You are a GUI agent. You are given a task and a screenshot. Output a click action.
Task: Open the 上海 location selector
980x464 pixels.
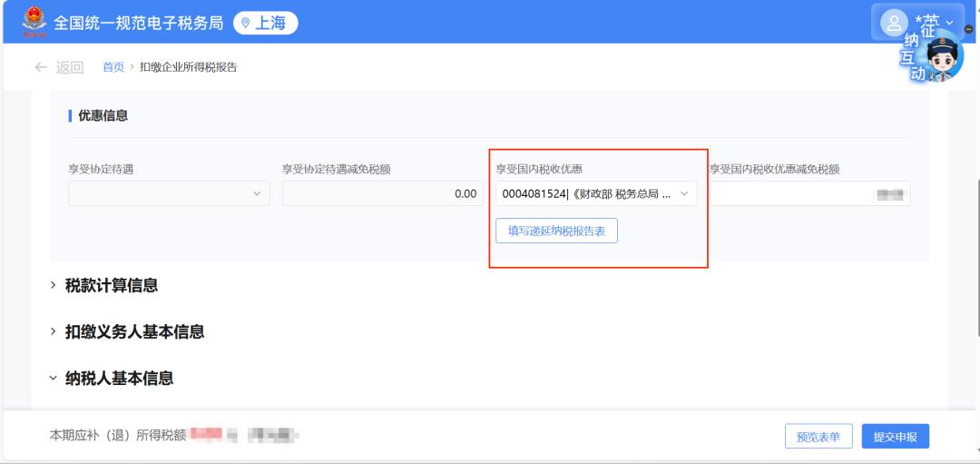point(265,23)
